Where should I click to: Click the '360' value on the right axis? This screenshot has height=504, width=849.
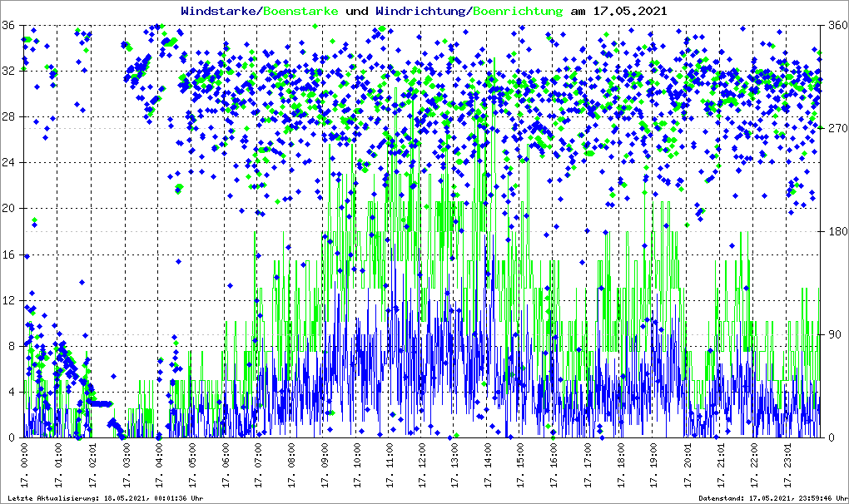pos(837,25)
